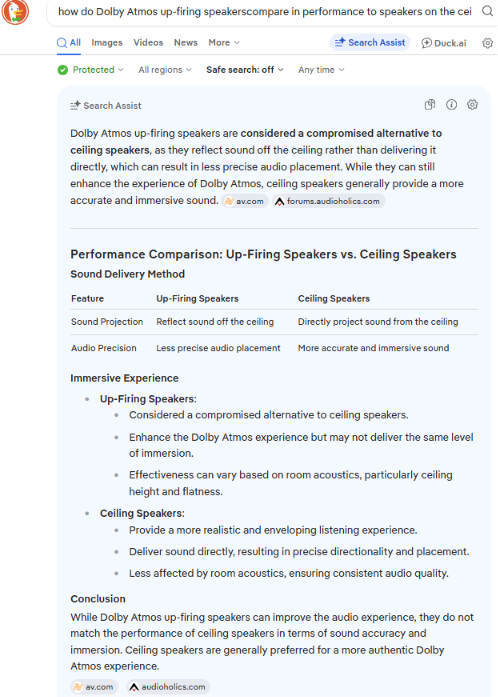Screen dimensions: 498x697
Task: Open the bottom audioholics.com source chip
Action: (168, 687)
